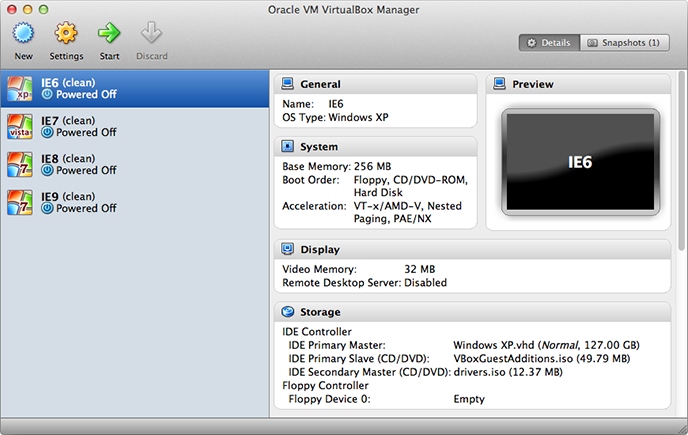Click the 'Windows XP.vhd' storage entry

(x=546, y=345)
